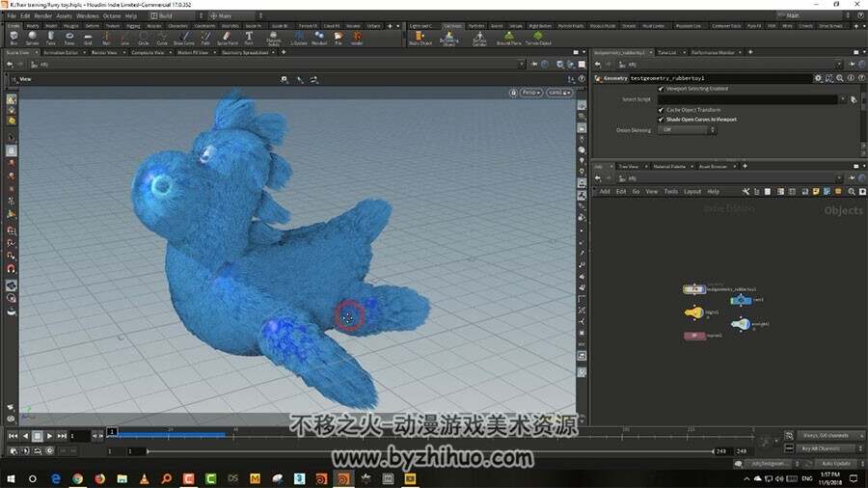The height and width of the screenshot is (488, 868).
Task: Open the network editor tools wrench icon
Action: (746, 191)
